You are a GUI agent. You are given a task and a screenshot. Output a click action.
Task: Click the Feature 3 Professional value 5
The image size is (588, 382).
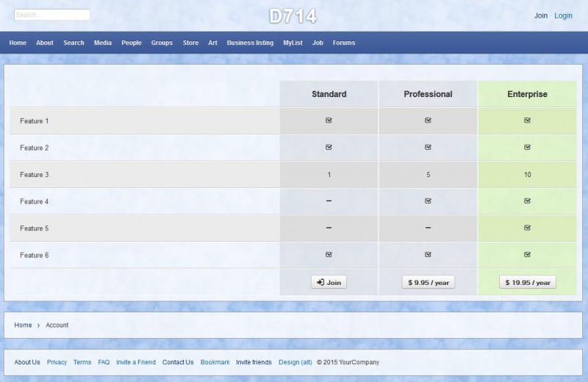(428, 175)
